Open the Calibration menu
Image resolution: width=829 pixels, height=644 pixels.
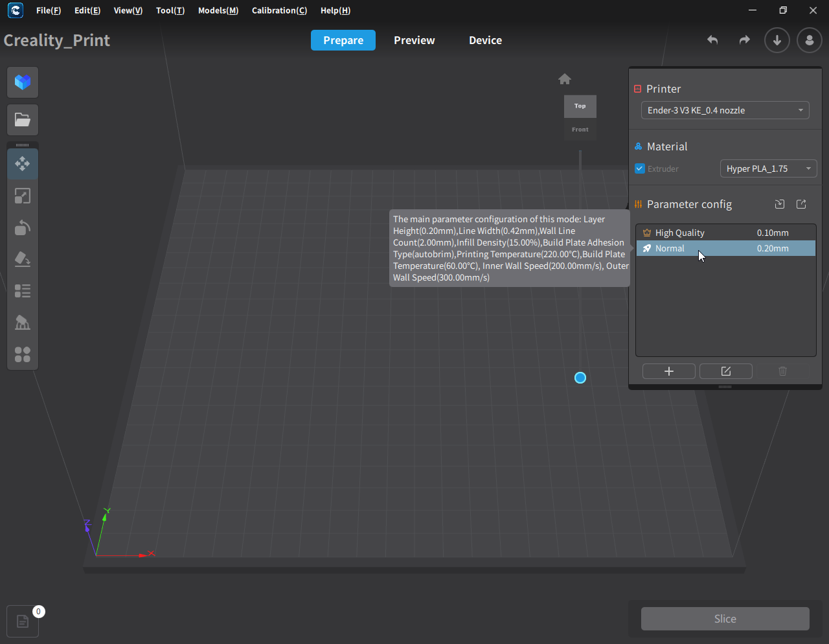pyautogui.click(x=279, y=10)
